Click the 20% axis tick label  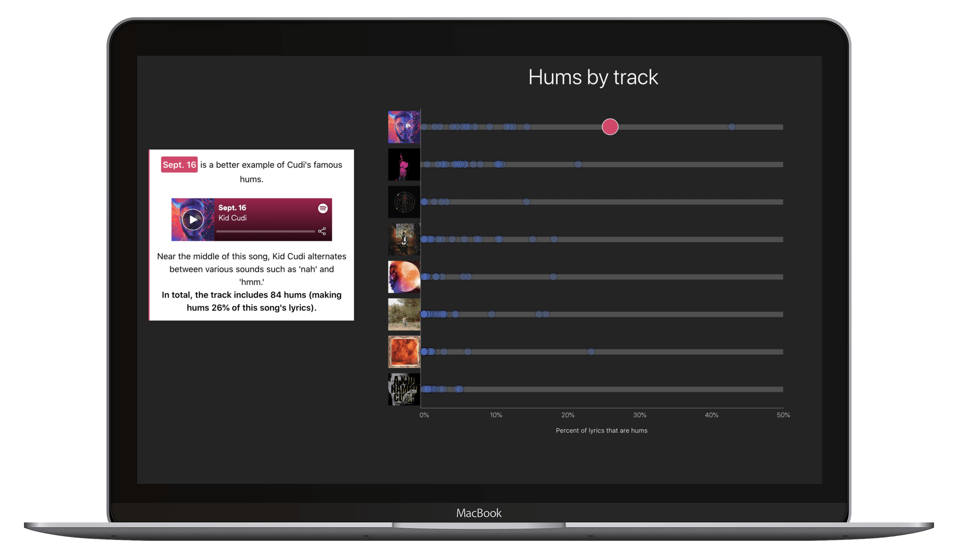pyautogui.click(x=568, y=415)
